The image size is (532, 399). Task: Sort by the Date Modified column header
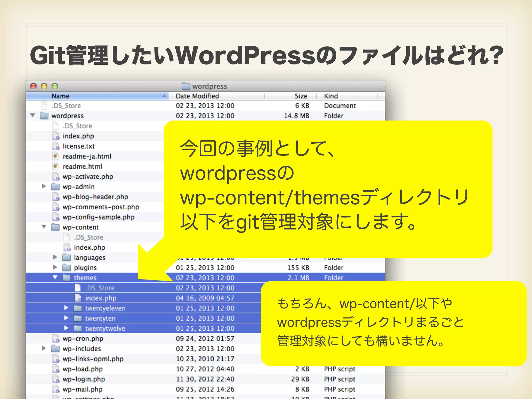[197, 96]
